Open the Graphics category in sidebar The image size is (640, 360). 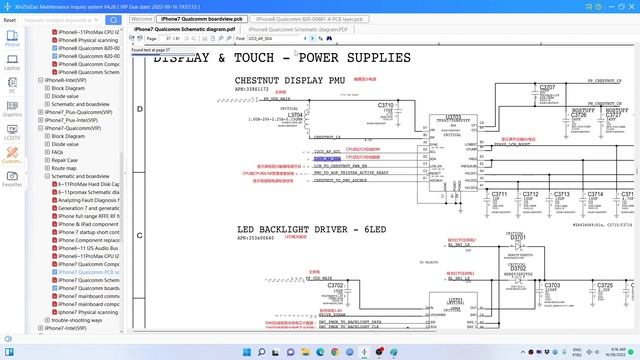(12, 109)
